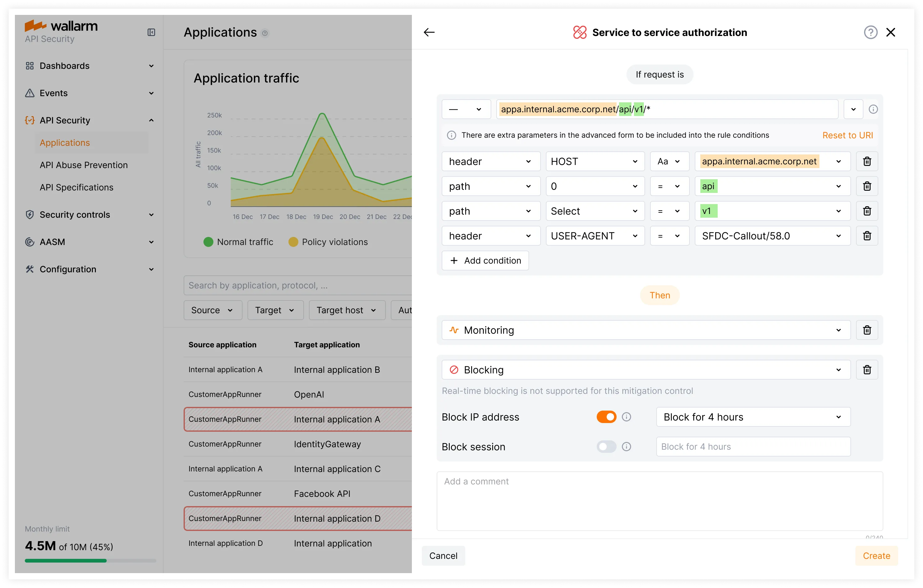Open API Abuse Prevention in sidebar

[83, 165]
